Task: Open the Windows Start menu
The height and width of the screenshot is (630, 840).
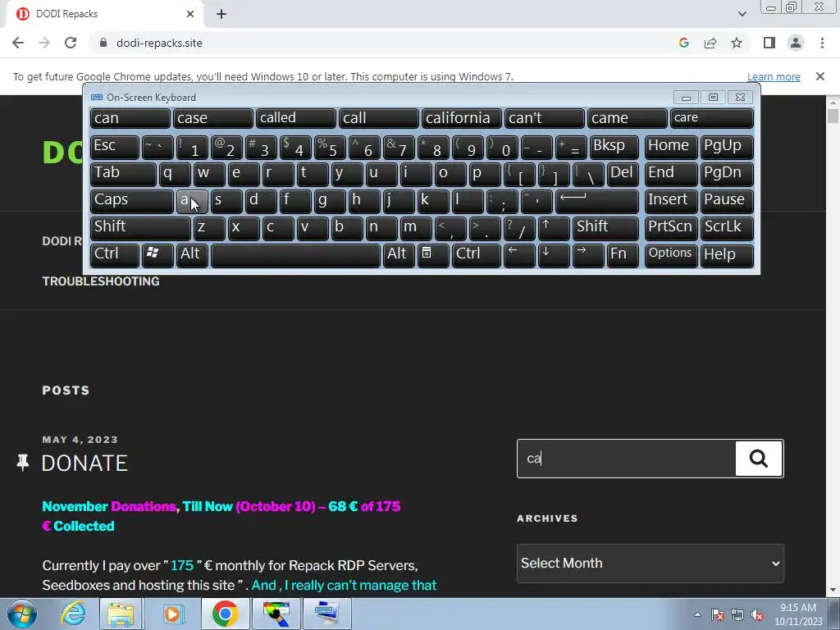Action: [x=21, y=614]
